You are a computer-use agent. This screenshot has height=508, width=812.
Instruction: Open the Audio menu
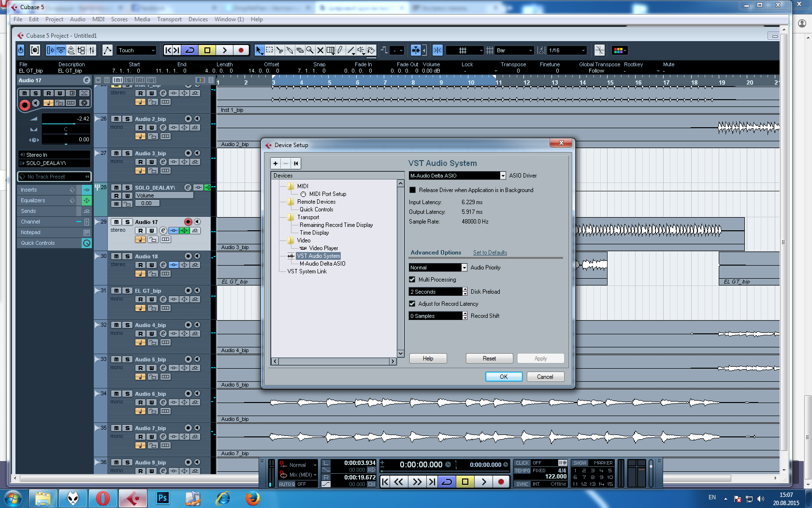[x=77, y=19]
